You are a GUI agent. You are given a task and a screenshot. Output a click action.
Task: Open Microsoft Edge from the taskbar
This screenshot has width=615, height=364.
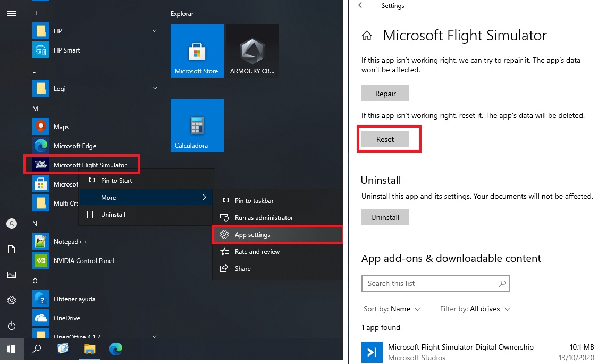116,349
